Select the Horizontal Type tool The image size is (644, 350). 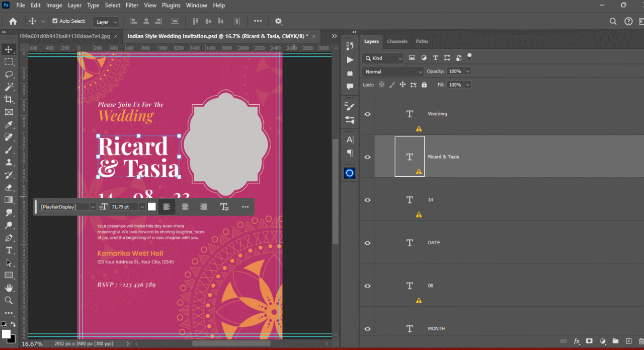[x=9, y=250]
